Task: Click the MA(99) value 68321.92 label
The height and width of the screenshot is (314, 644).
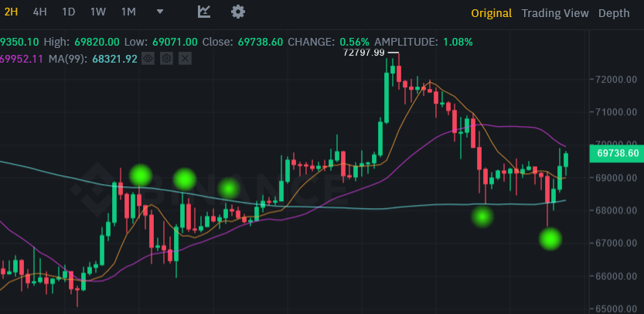Action: [x=114, y=59]
